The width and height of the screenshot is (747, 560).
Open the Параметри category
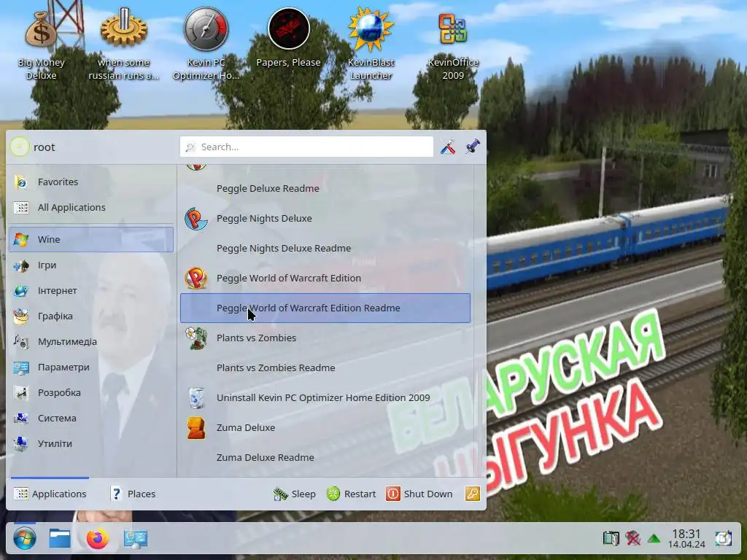pos(91,367)
